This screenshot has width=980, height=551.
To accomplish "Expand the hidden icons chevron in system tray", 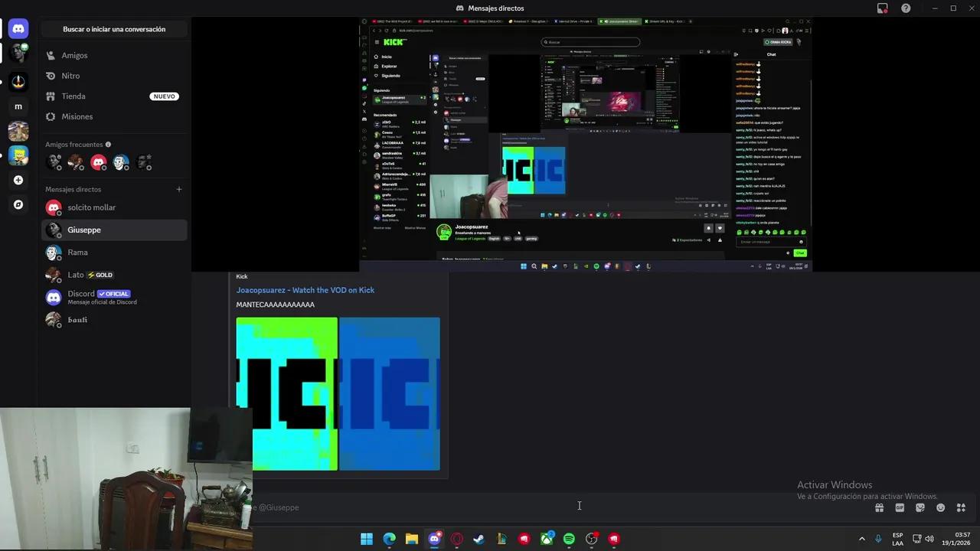I will click(x=862, y=539).
